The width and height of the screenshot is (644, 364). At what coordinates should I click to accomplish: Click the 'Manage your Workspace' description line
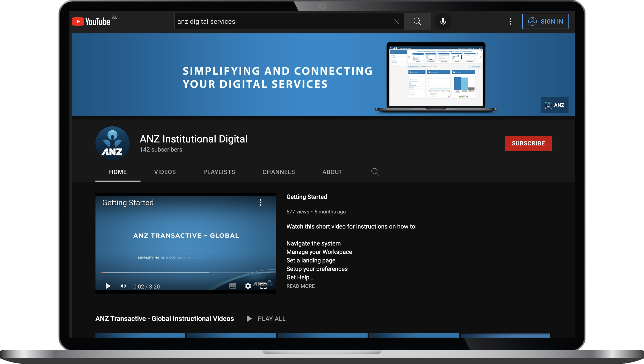coord(319,252)
